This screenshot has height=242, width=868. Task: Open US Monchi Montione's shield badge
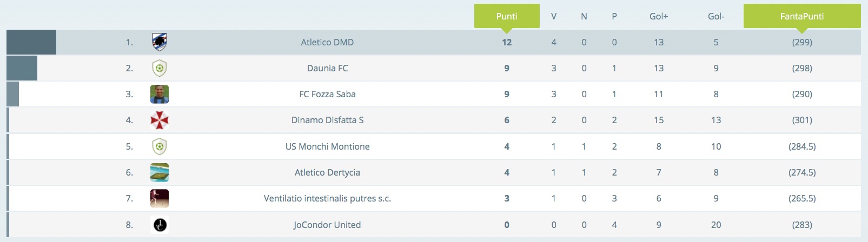(x=160, y=146)
